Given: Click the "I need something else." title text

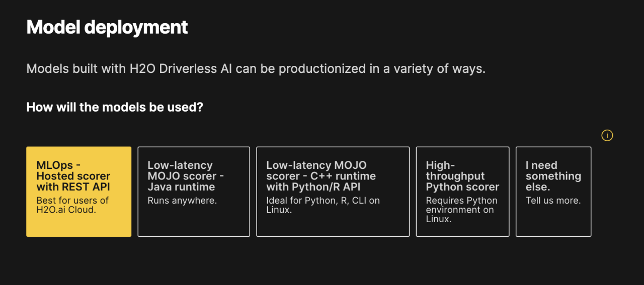Looking at the screenshot, I should pyautogui.click(x=553, y=176).
